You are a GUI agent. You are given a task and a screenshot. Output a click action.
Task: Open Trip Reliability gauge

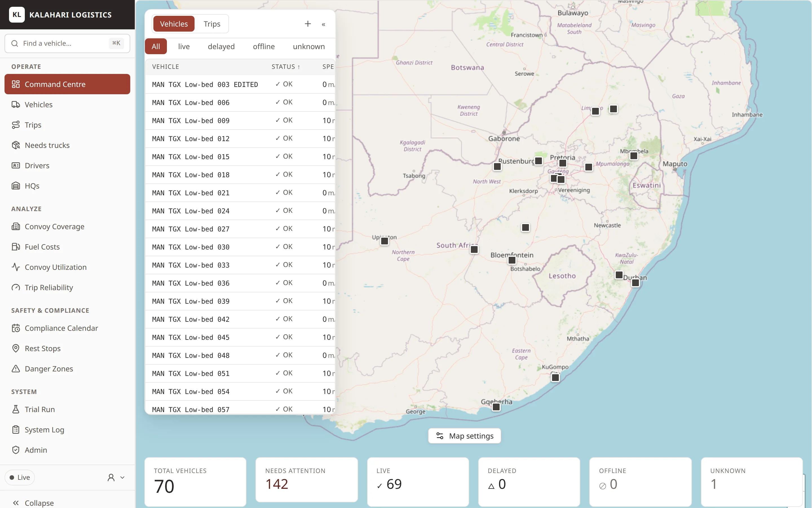(67, 287)
